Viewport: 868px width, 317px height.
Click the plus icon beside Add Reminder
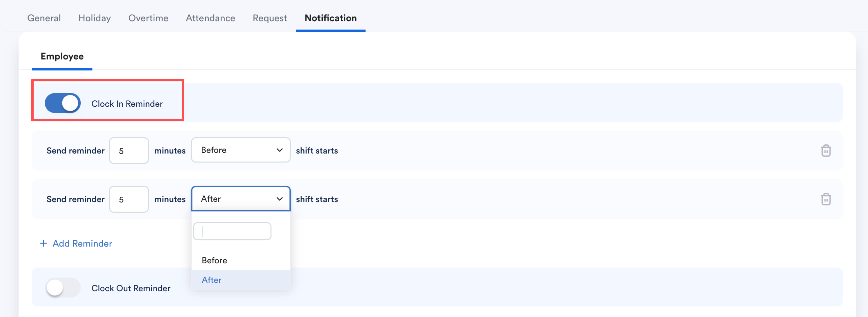click(x=43, y=243)
